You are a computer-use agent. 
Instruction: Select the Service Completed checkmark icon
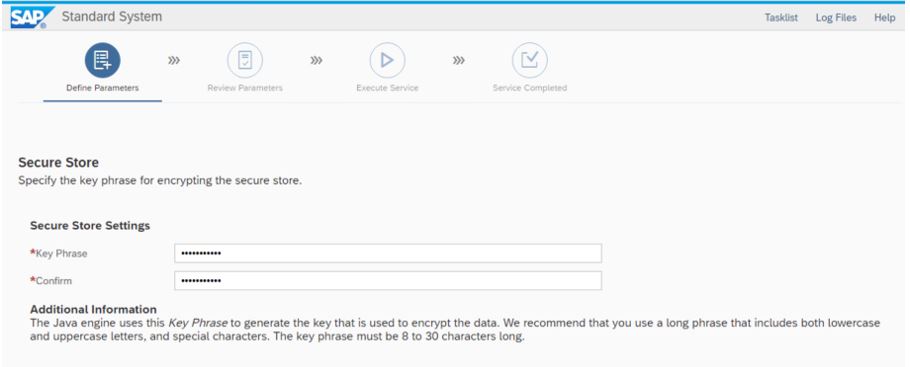[529, 60]
